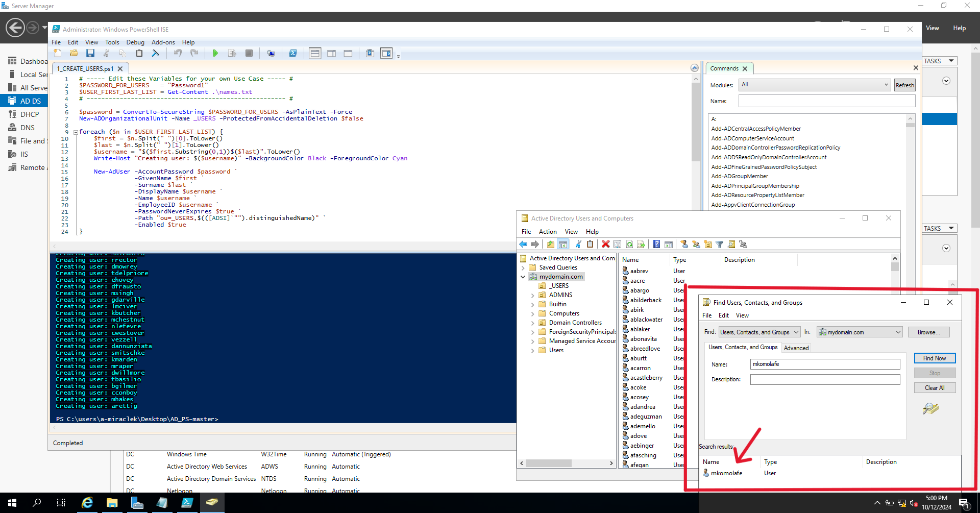Toggle the console tree visibility in ADUC
980x513 pixels.
[563, 244]
